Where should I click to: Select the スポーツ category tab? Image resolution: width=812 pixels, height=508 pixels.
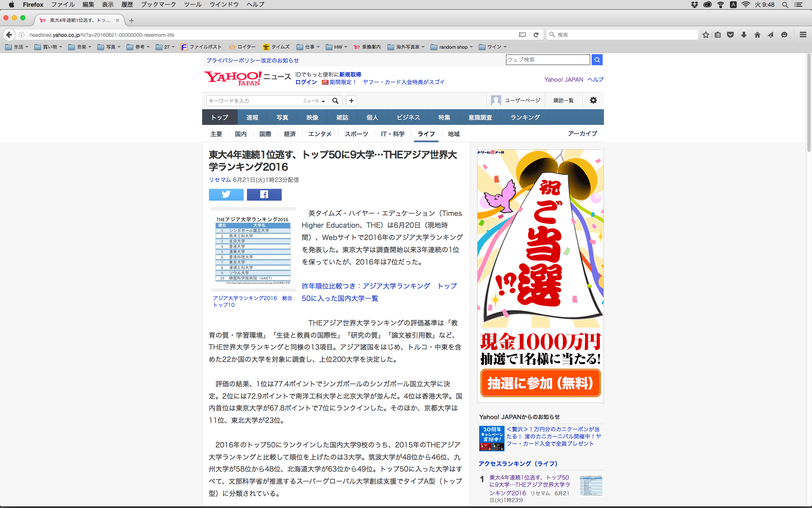(356, 134)
